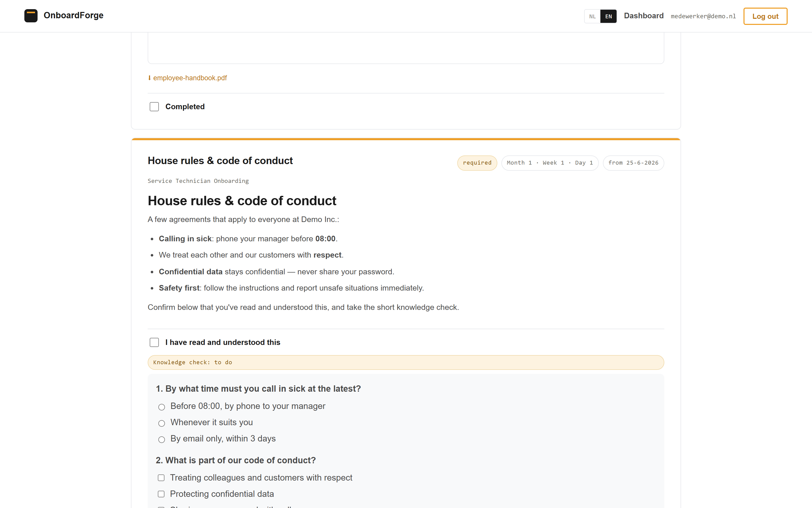The image size is (812, 508).
Task: Switch language to EN
Action: click(608, 16)
